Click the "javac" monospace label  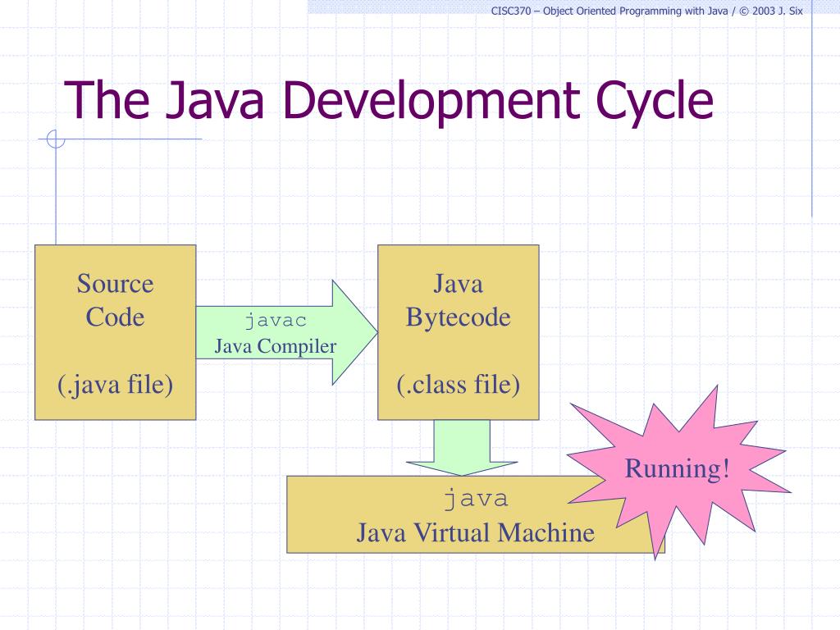[x=276, y=321]
